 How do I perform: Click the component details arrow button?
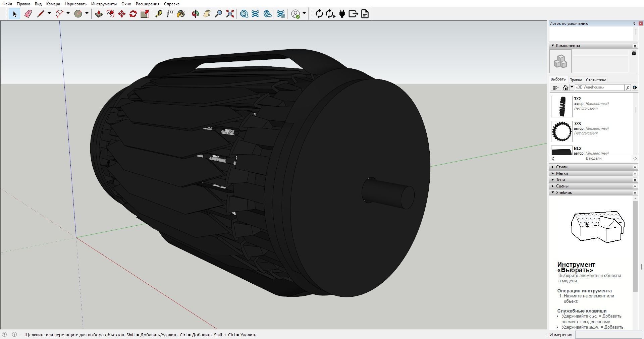click(x=635, y=88)
